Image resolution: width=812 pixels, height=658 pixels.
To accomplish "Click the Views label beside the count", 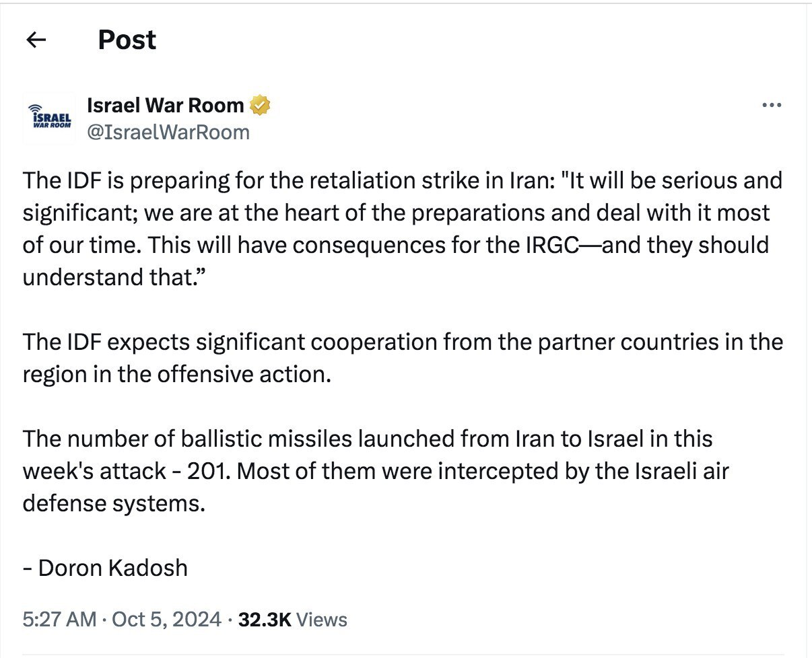I will point(322,619).
